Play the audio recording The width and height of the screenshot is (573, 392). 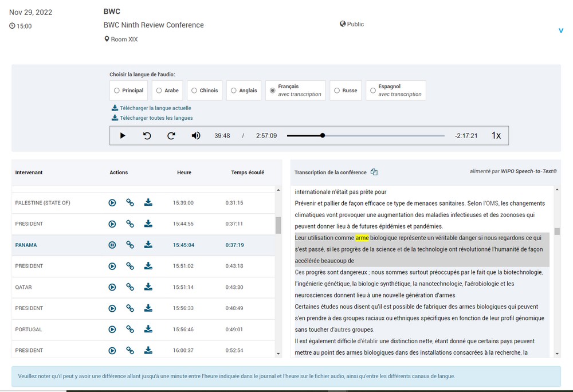pos(123,135)
